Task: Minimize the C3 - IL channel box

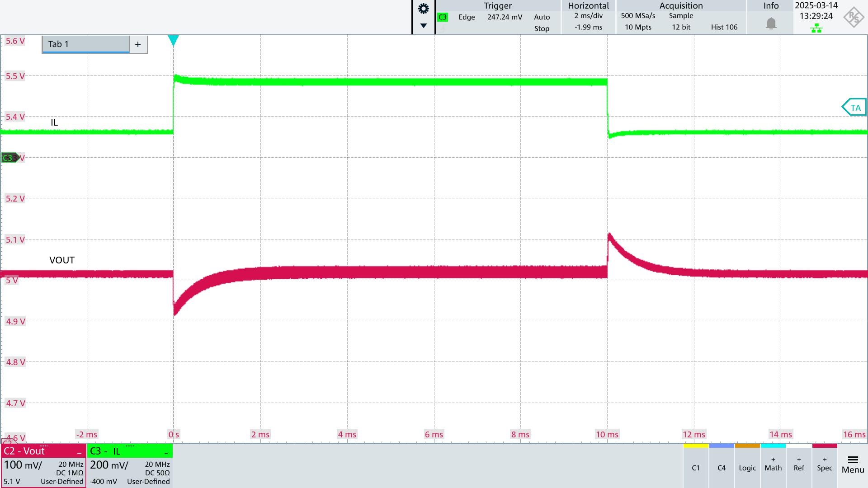Action: [166, 452]
